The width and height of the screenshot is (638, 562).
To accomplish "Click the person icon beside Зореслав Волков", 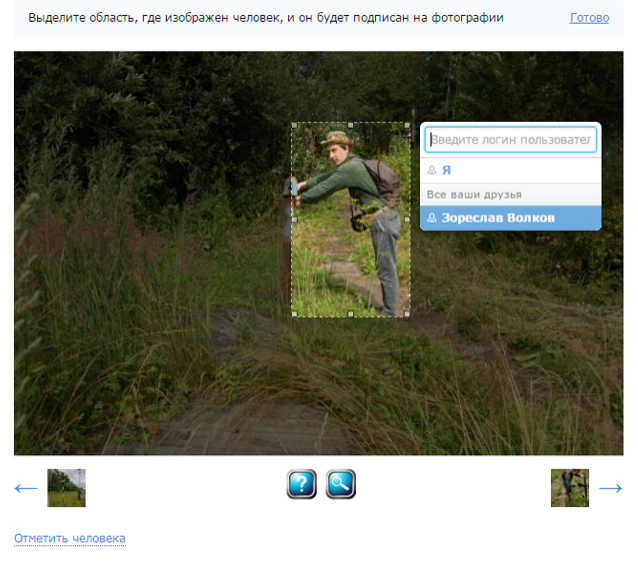I will 432,218.
